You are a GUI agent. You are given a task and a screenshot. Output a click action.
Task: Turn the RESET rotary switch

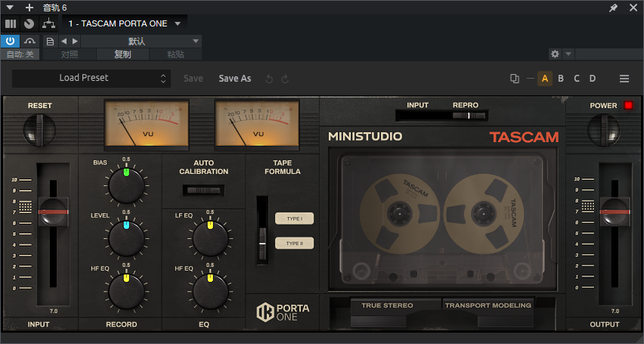click(39, 130)
